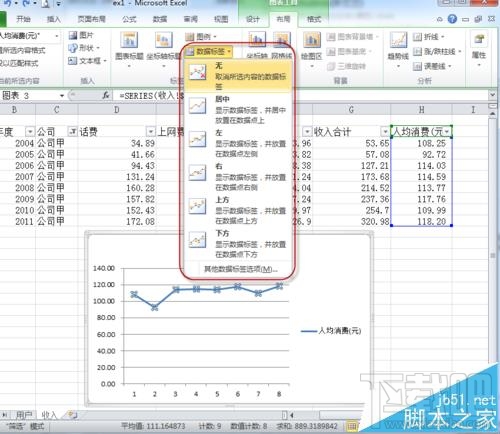Click the formula bar SERIES text
500x434 pixels.
pos(152,96)
